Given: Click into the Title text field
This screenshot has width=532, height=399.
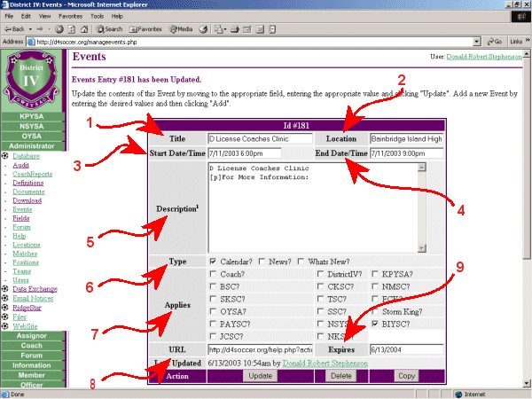Looking at the screenshot, I should (x=260, y=138).
